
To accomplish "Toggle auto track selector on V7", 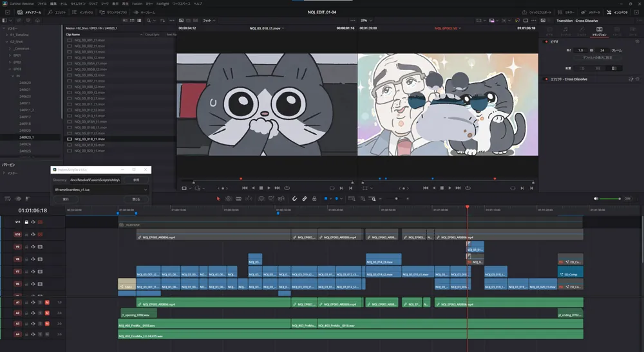I will coord(33,272).
